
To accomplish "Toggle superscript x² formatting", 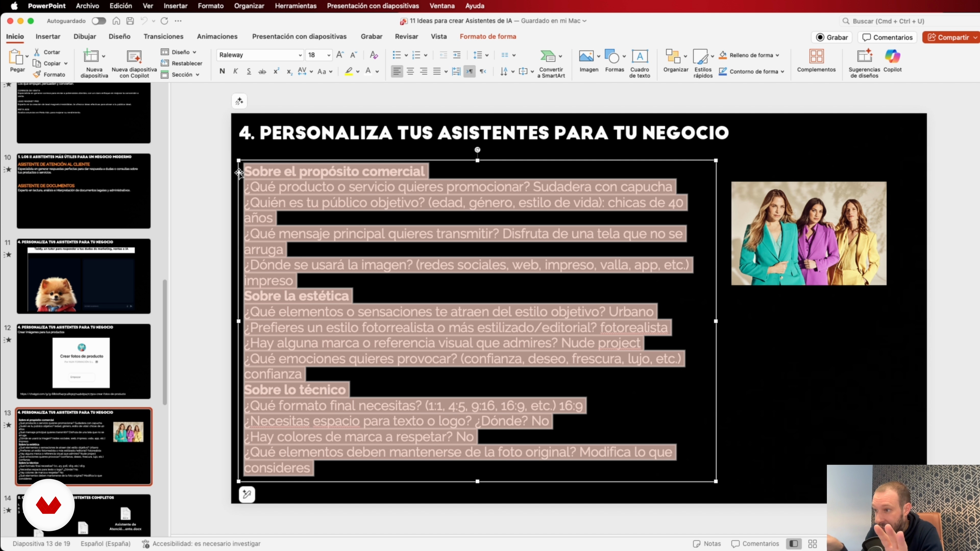I will tap(277, 71).
